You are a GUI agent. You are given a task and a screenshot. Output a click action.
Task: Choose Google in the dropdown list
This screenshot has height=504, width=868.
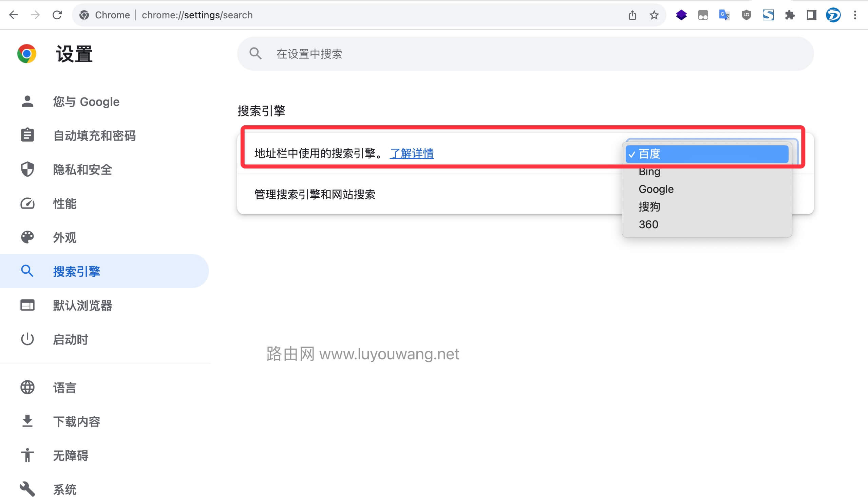[x=656, y=189]
